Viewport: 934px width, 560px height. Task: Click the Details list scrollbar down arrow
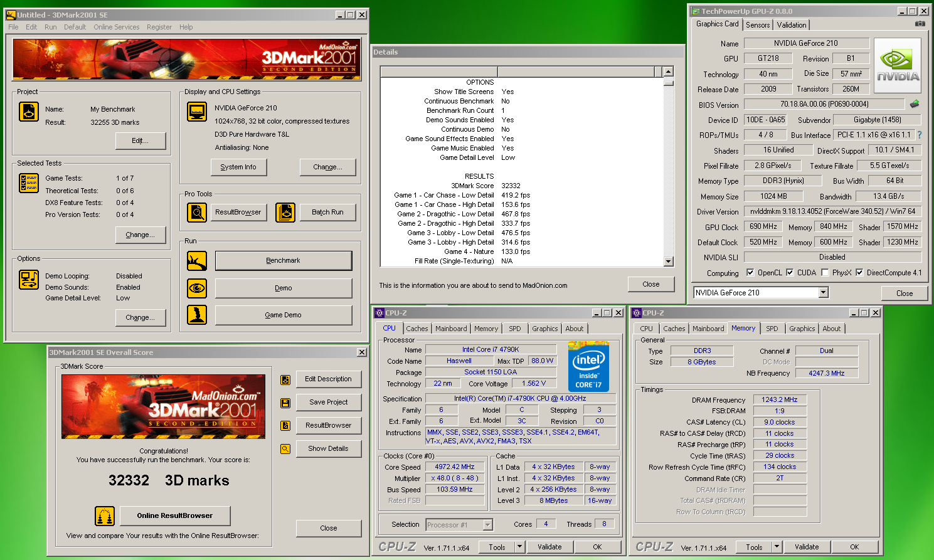(668, 262)
